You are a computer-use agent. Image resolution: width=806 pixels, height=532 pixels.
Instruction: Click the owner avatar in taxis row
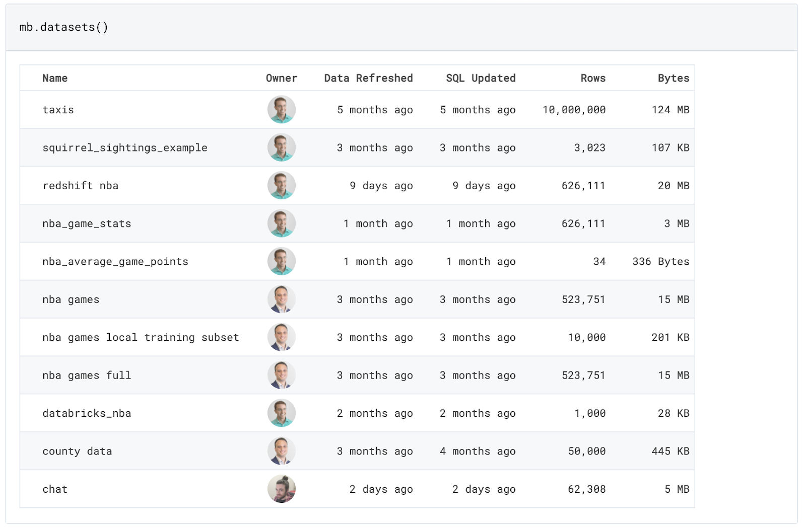(281, 110)
